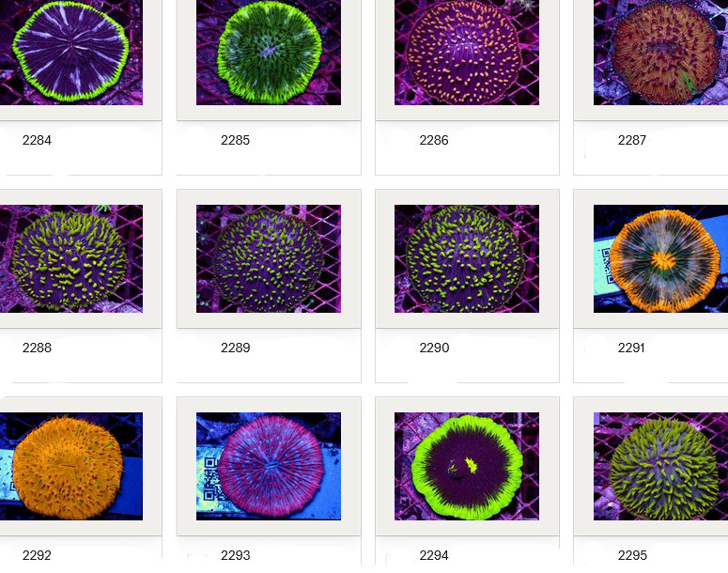Open the item link labeled 2285

point(235,140)
